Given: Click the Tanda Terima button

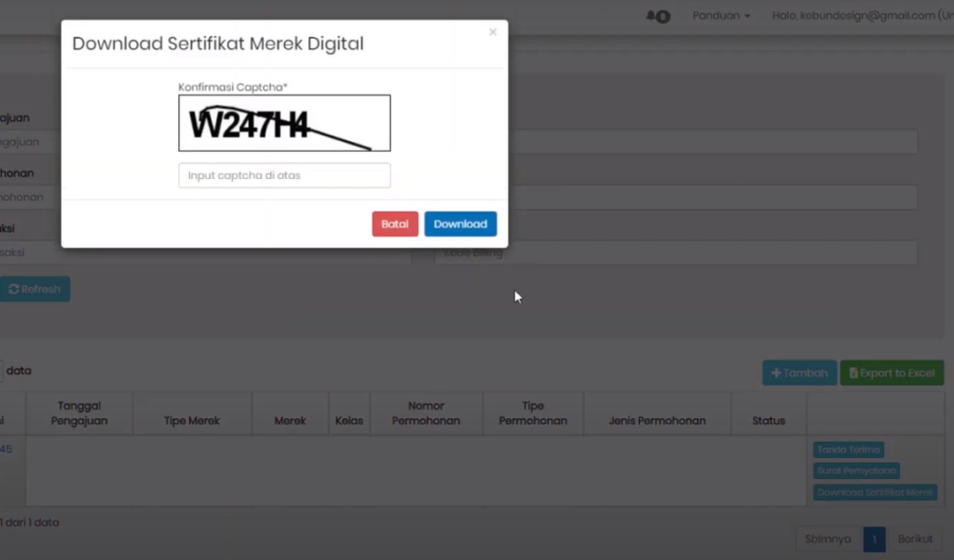Looking at the screenshot, I should (x=848, y=450).
